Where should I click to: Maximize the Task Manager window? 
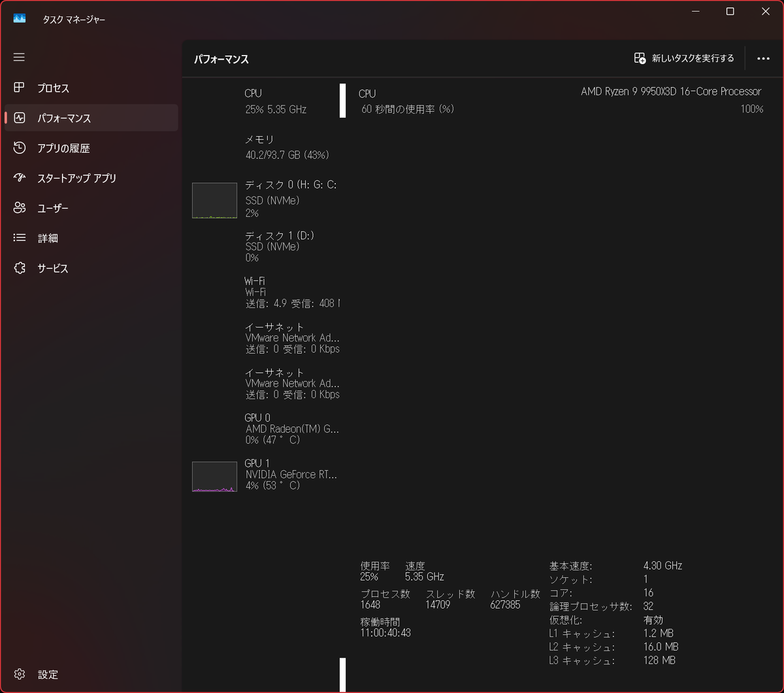click(730, 11)
